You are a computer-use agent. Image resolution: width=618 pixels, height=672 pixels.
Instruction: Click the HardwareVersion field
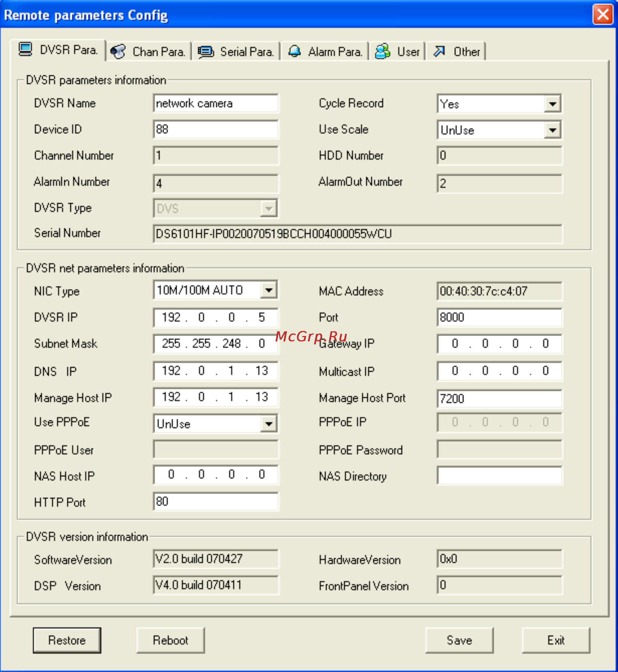[500, 559]
